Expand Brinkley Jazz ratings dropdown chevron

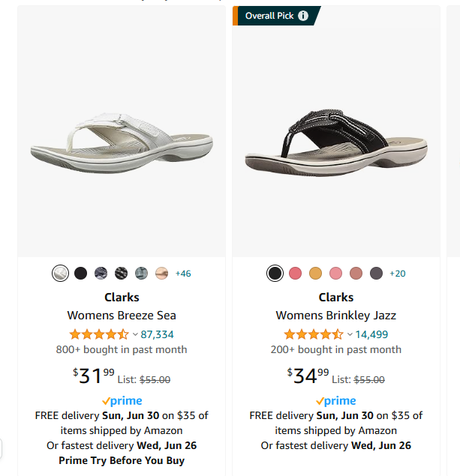pos(350,334)
